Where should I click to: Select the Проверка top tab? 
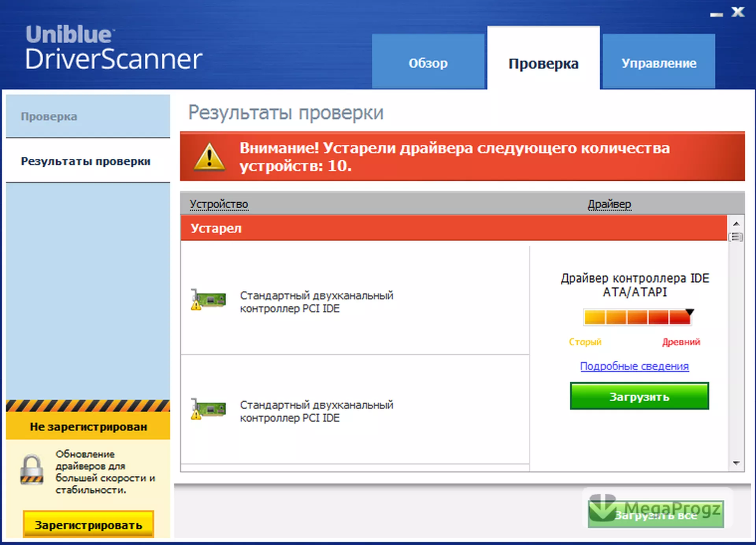click(543, 58)
